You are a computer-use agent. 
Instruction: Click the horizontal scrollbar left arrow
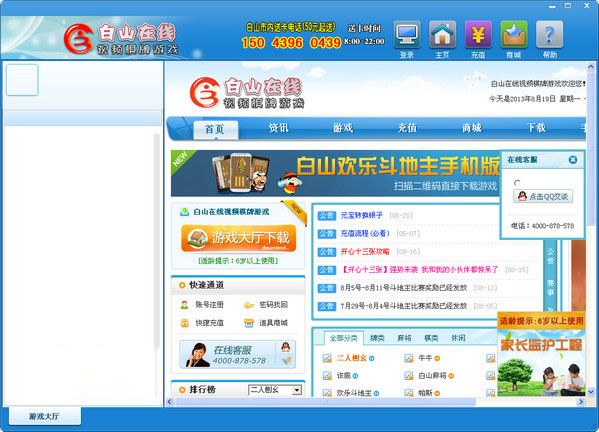170,401
